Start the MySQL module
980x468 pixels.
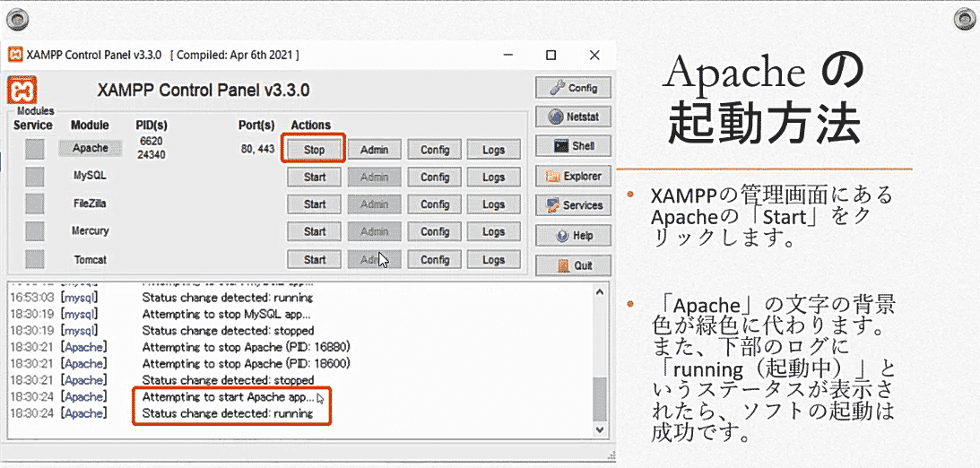[x=315, y=177]
